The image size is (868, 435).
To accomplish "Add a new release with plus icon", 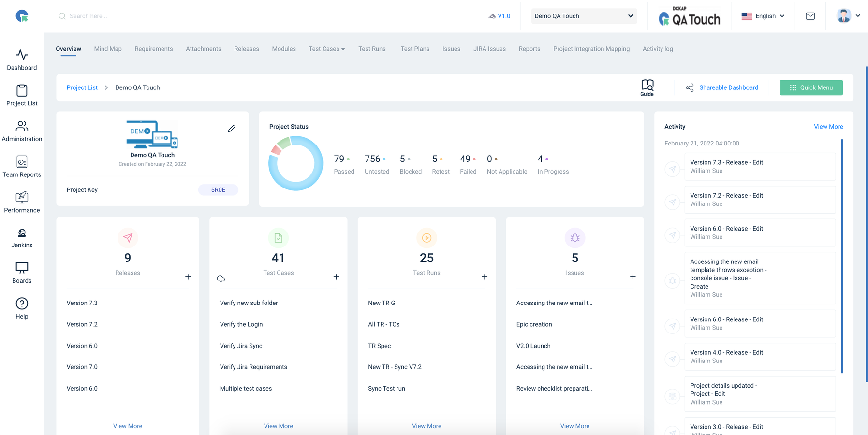I will click(x=188, y=277).
